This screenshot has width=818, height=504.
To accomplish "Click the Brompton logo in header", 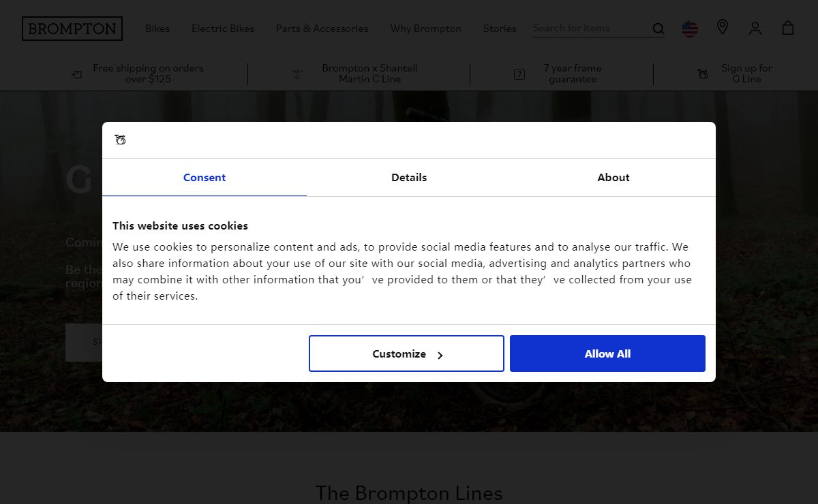I will tap(72, 29).
